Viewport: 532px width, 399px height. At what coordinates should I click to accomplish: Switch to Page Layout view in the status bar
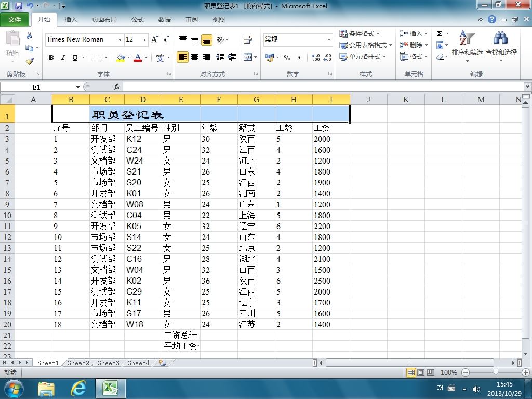point(421,373)
